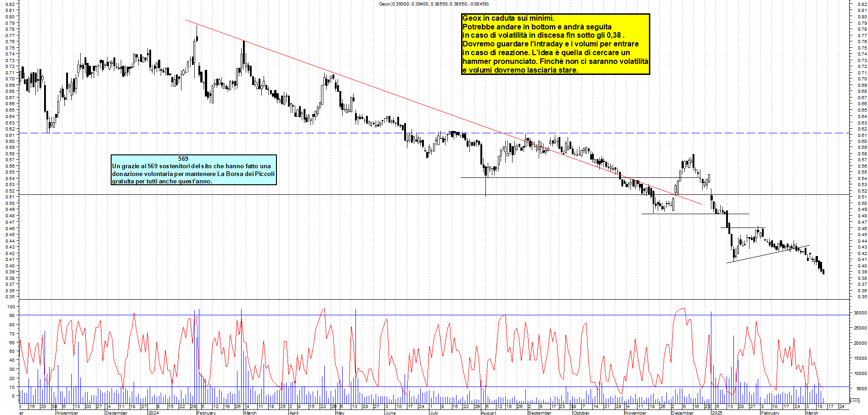This screenshot has height=415, width=868.
Task: Click the 'July' month label
Action: 434,413
